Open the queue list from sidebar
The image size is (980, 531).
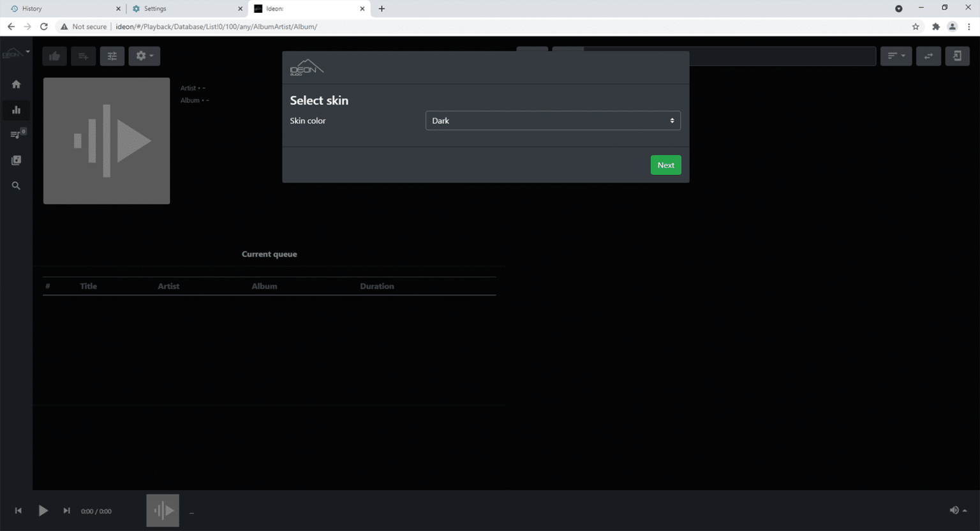click(16, 135)
